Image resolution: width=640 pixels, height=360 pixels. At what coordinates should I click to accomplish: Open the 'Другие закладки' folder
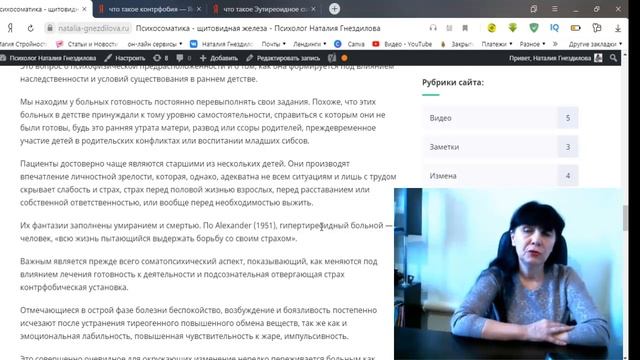(595, 44)
